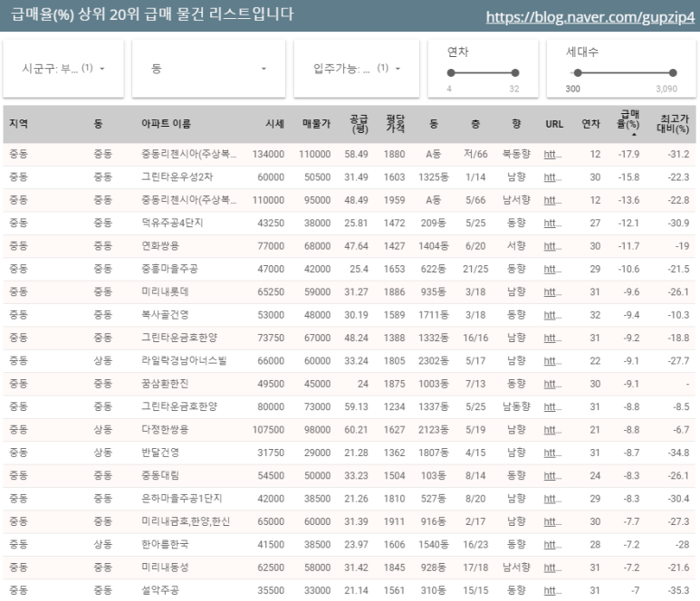This screenshot has width=700, height=601.
Task: Select apartment name 연화쌍용
Action: click(x=160, y=246)
